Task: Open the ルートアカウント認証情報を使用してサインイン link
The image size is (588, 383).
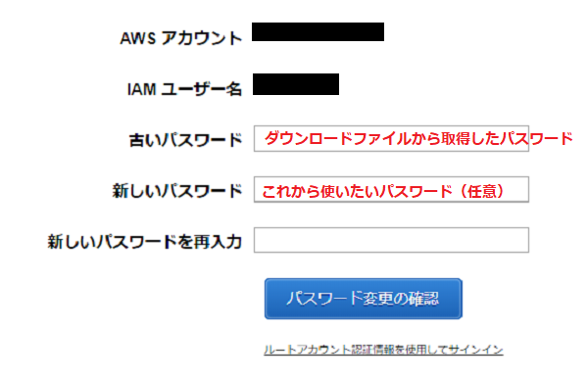Action: [x=383, y=350]
